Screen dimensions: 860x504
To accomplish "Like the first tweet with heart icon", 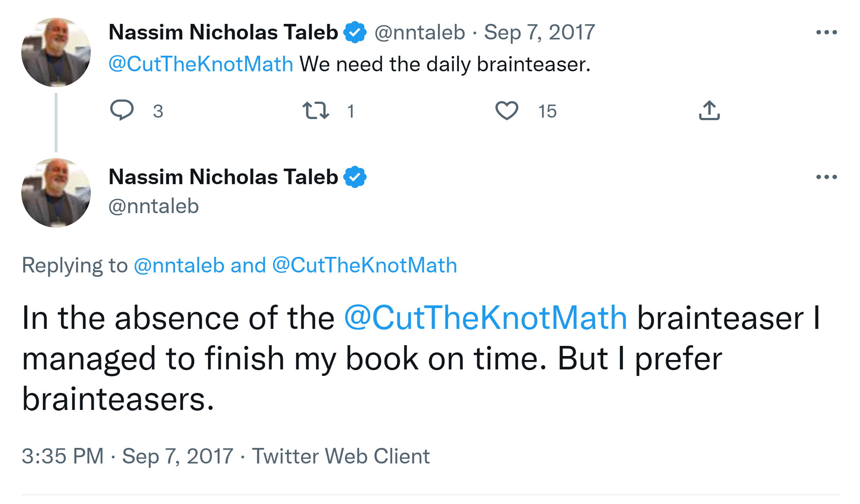I will 507,110.
